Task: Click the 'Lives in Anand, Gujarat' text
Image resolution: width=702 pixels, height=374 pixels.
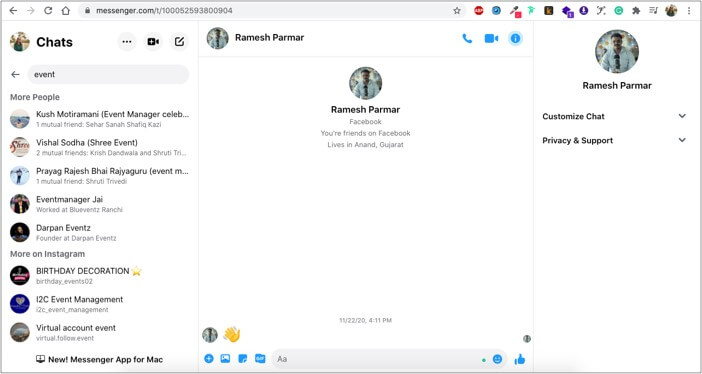Action: pyautogui.click(x=365, y=145)
